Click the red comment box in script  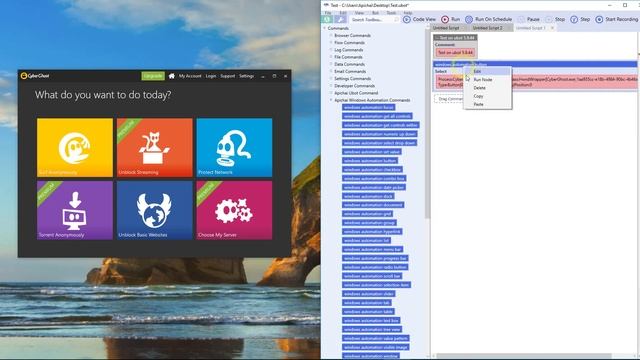455,53
